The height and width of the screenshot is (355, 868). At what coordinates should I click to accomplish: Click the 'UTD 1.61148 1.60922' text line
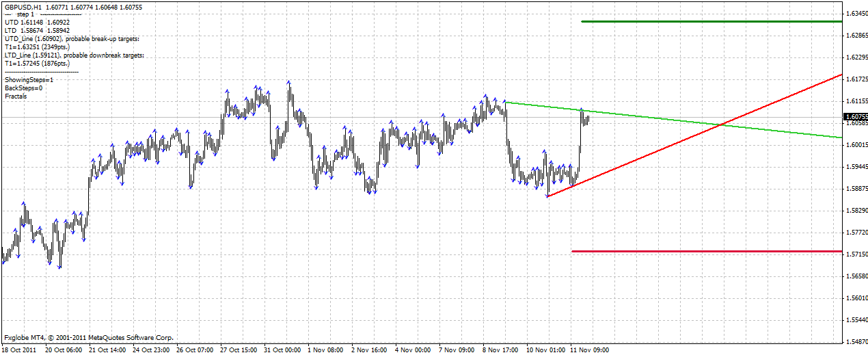[x=38, y=21]
